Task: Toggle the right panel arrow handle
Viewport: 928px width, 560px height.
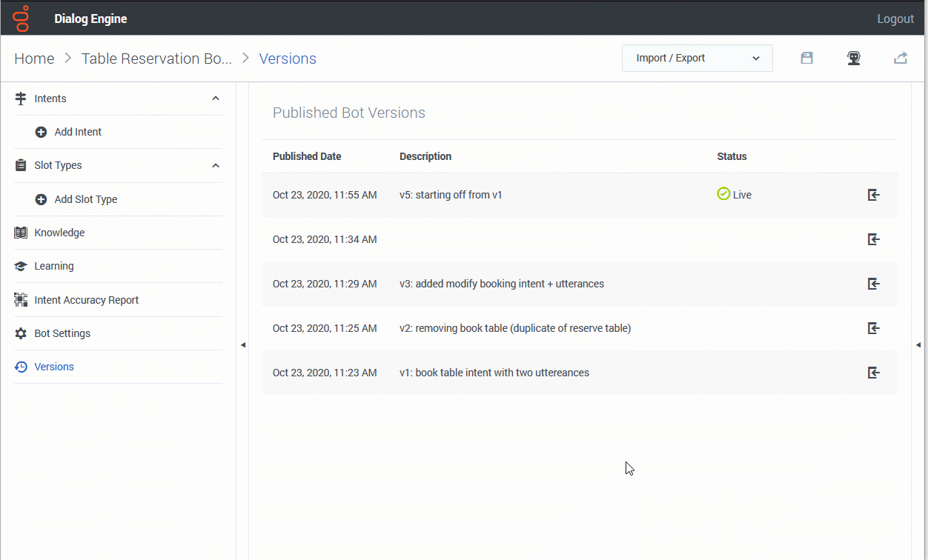Action: [x=918, y=344]
